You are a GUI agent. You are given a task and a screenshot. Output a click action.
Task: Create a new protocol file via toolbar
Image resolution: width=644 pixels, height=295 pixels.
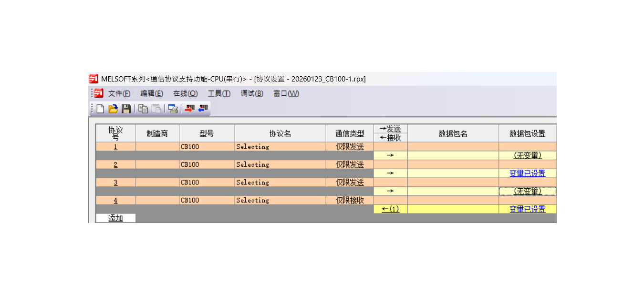pos(100,109)
